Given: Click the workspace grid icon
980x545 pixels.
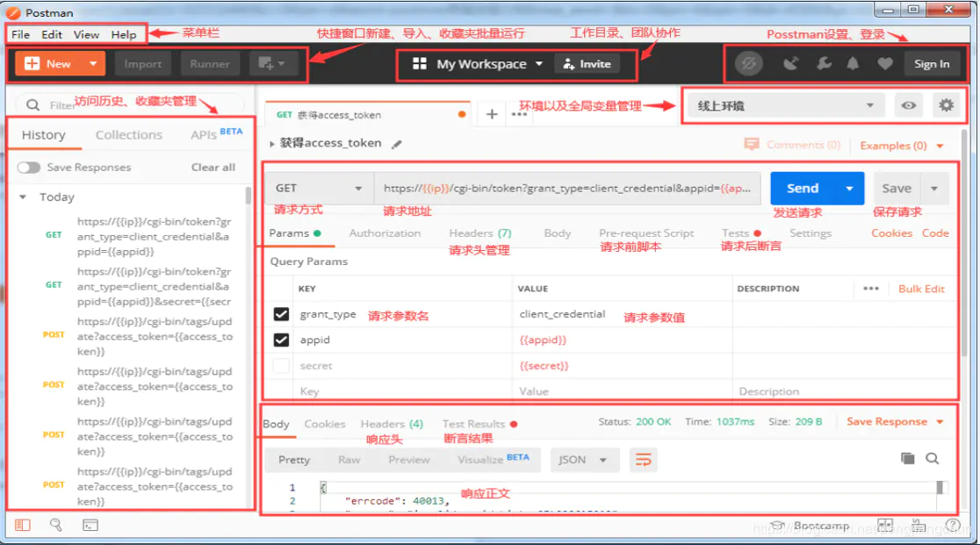Looking at the screenshot, I should (420, 64).
